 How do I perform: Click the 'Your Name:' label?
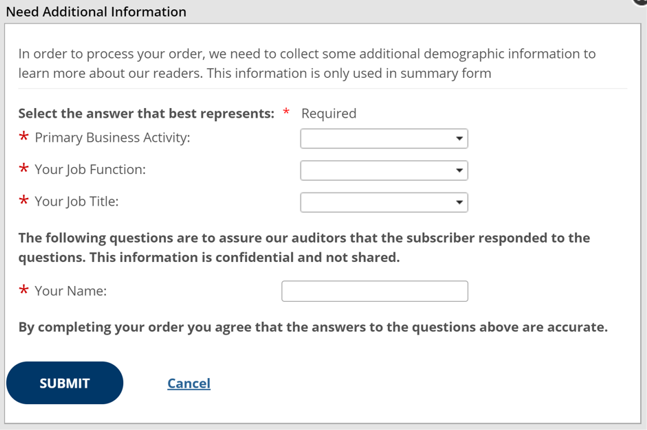tap(71, 291)
